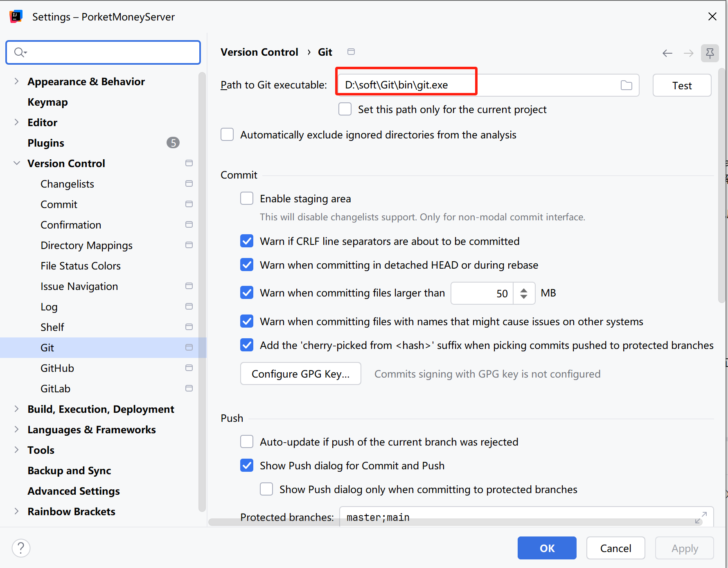Toggle 'Warn when committing files larger than'
Screen dimensions: 728x568
tap(247, 293)
